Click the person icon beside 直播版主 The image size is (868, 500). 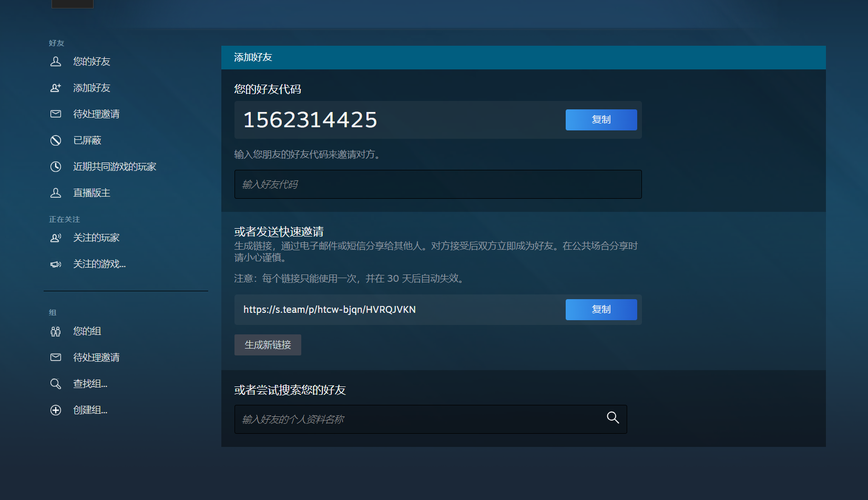pyautogui.click(x=56, y=193)
